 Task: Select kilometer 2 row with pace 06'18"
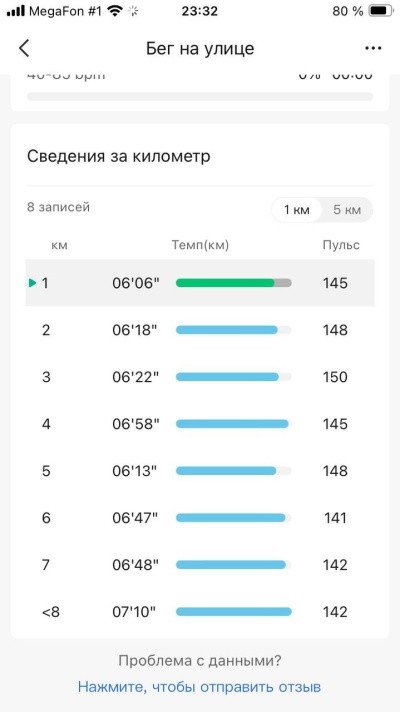pos(200,330)
